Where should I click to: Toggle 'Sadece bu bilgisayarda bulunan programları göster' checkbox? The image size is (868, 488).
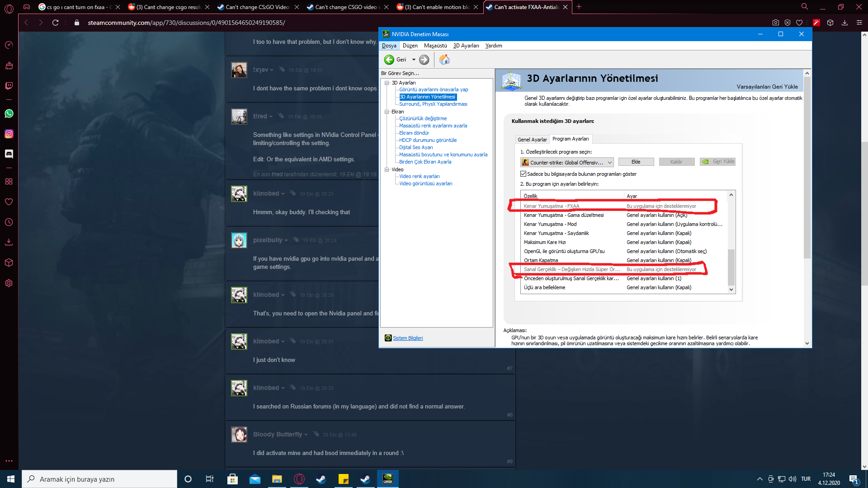click(523, 174)
